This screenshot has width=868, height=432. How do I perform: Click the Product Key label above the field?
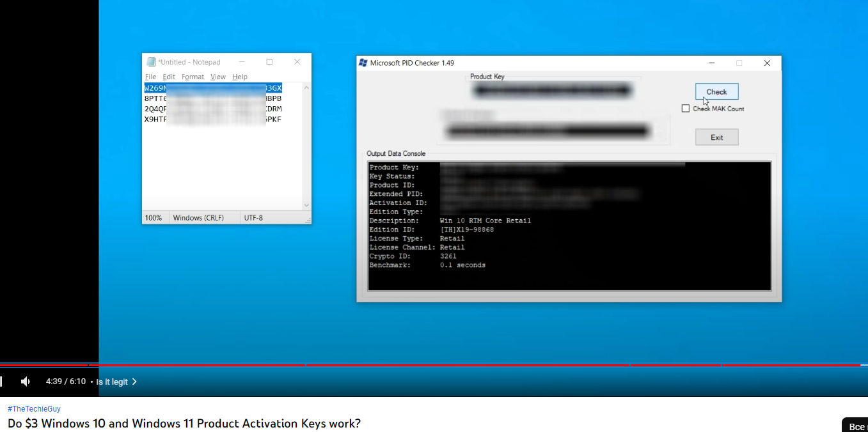pyautogui.click(x=487, y=77)
